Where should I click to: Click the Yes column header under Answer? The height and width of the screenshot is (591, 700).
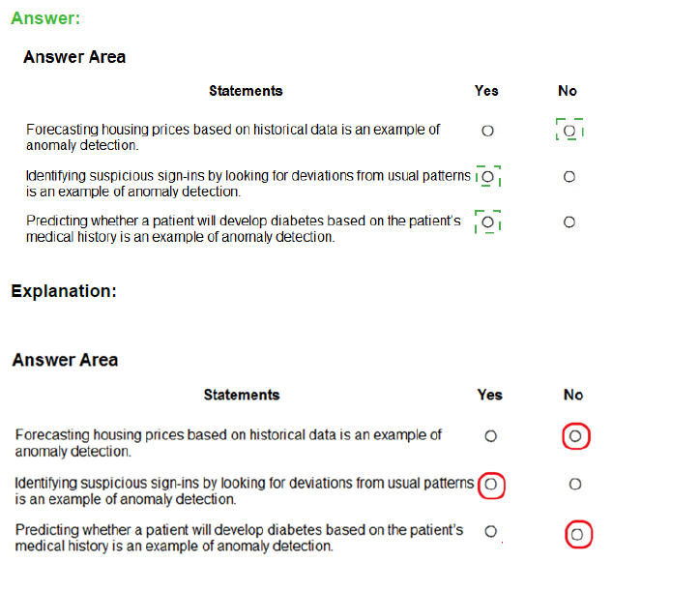[x=486, y=91]
